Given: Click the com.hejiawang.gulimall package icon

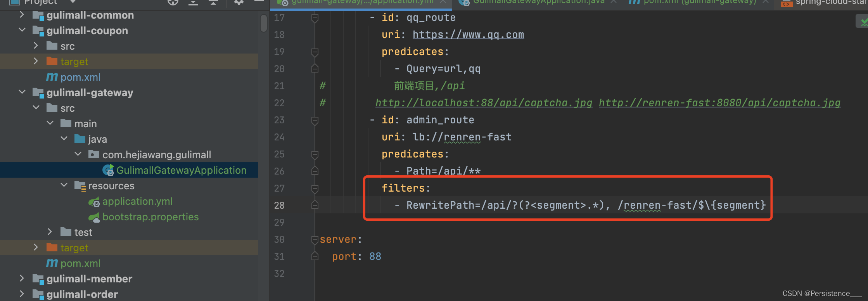Looking at the screenshot, I should pyautogui.click(x=94, y=154).
